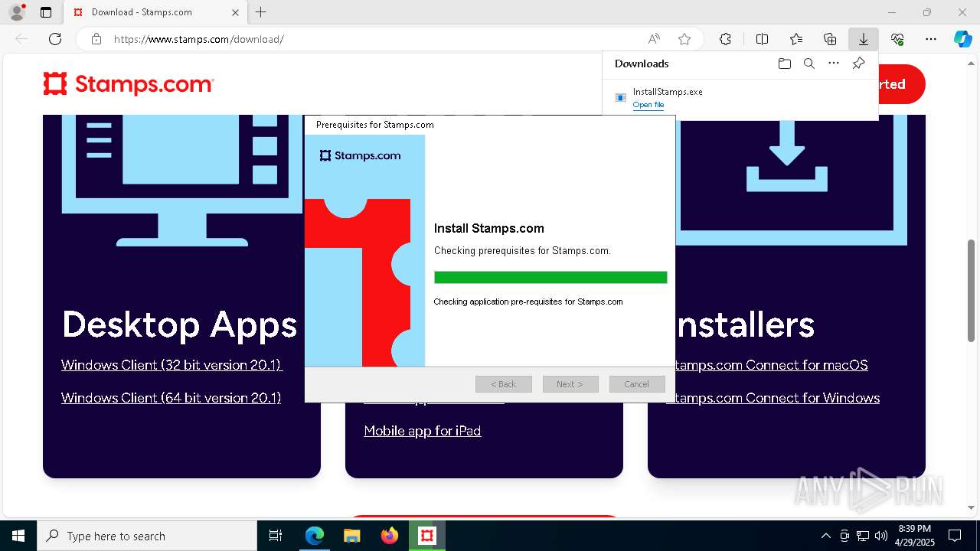
Task: Open the tab actions menu icon
Action: point(46,12)
